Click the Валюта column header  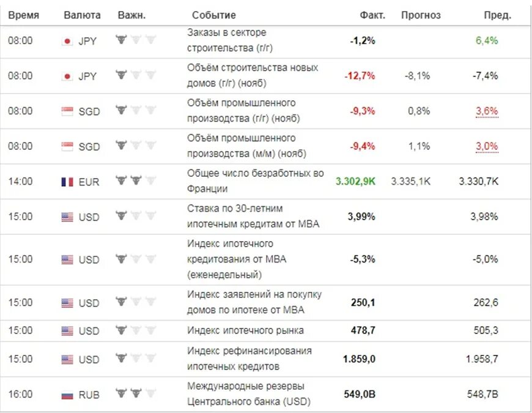pos(82,15)
